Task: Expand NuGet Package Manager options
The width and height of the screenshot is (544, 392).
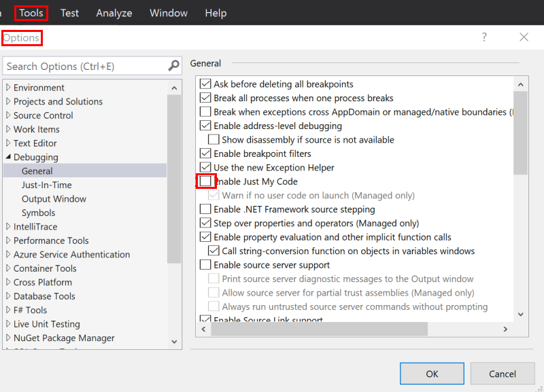Action: coord(8,338)
